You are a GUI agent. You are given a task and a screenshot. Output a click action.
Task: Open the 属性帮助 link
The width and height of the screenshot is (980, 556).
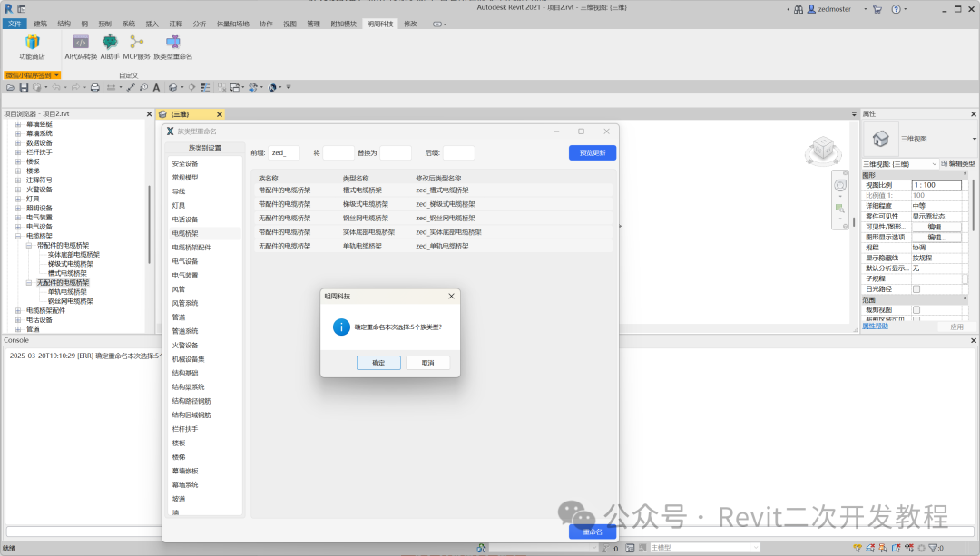(x=875, y=327)
